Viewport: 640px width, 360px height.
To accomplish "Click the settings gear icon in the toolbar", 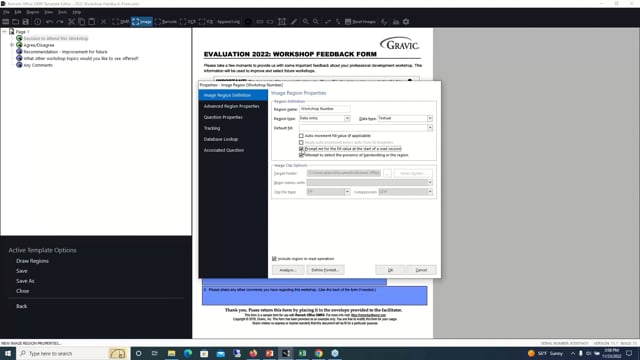I will pyautogui.click(x=406, y=22).
